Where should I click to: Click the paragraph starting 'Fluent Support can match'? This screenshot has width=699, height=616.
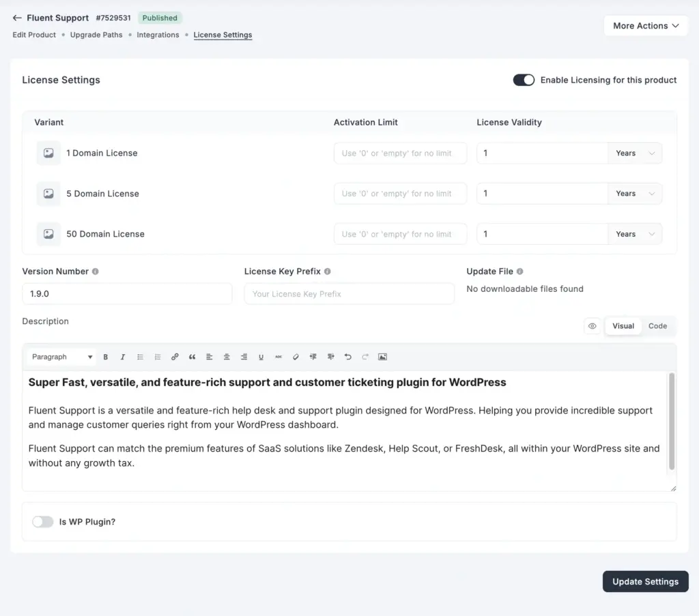pos(344,456)
